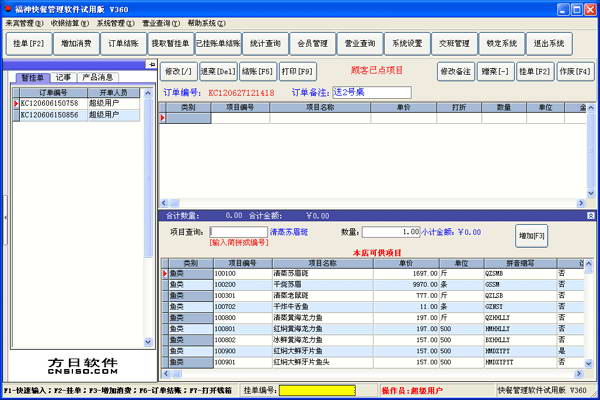Switch to the 记事 tab
The height and width of the screenshot is (400, 600).
(62, 77)
